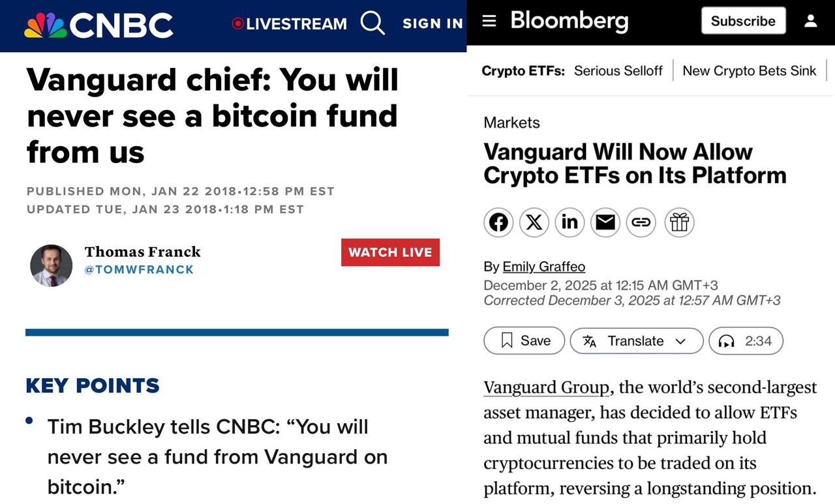Image resolution: width=835 pixels, height=504 pixels.
Task: Open the Bloomberg account profile icon
Action: (x=811, y=21)
